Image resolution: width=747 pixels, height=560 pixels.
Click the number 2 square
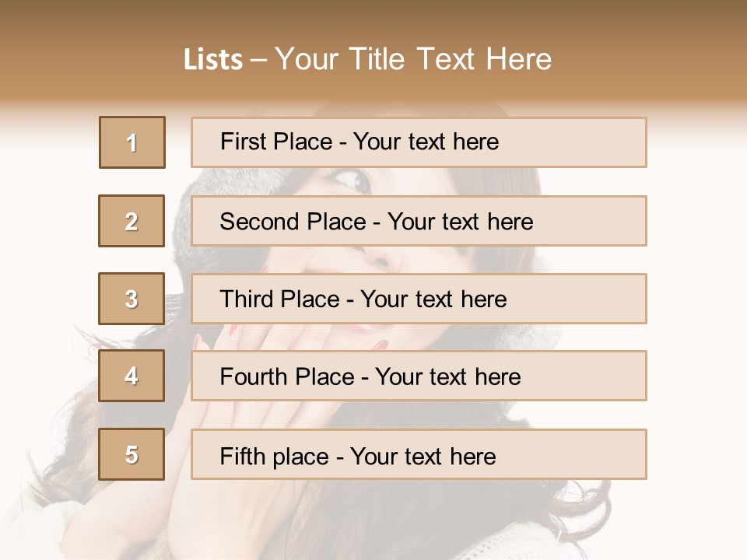[x=132, y=221]
